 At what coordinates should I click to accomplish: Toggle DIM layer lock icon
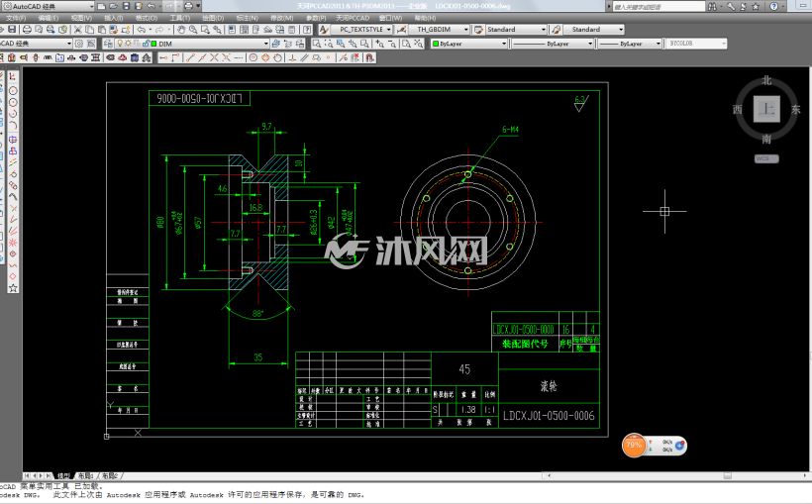click(x=146, y=44)
